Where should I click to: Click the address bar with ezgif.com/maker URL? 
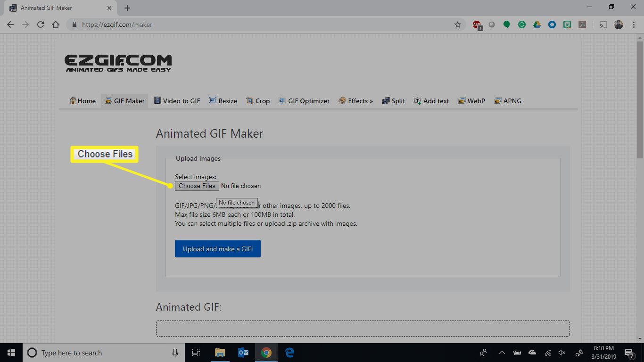tap(266, 25)
